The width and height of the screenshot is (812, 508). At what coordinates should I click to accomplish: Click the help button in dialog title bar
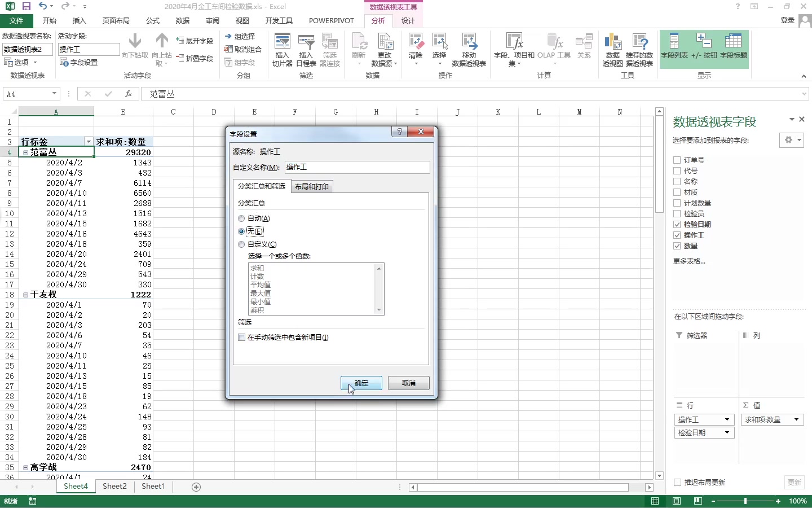point(399,132)
